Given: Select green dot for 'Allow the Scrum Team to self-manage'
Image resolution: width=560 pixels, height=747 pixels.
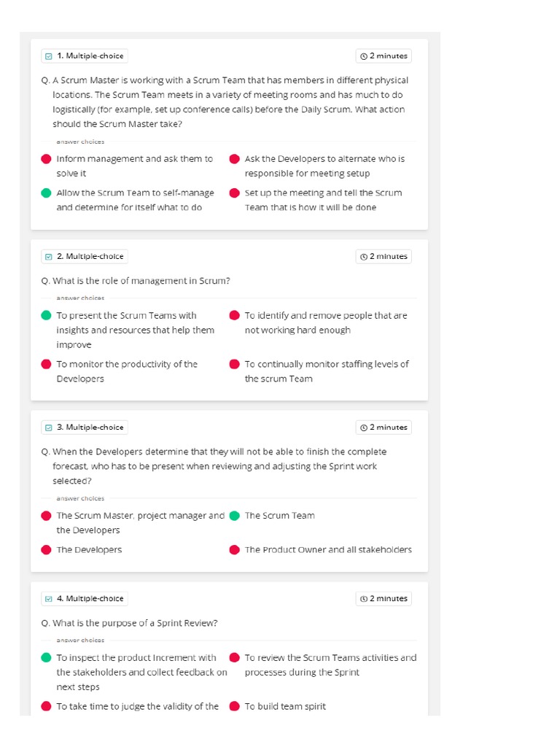Looking at the screenshot, I should point(46,193).
